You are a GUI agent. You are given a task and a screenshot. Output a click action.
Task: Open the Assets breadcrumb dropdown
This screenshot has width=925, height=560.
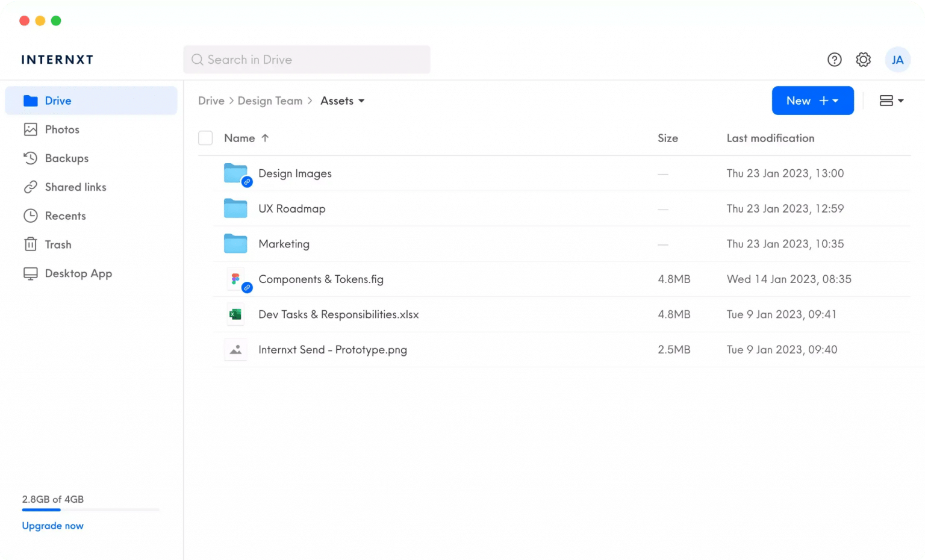361,101
